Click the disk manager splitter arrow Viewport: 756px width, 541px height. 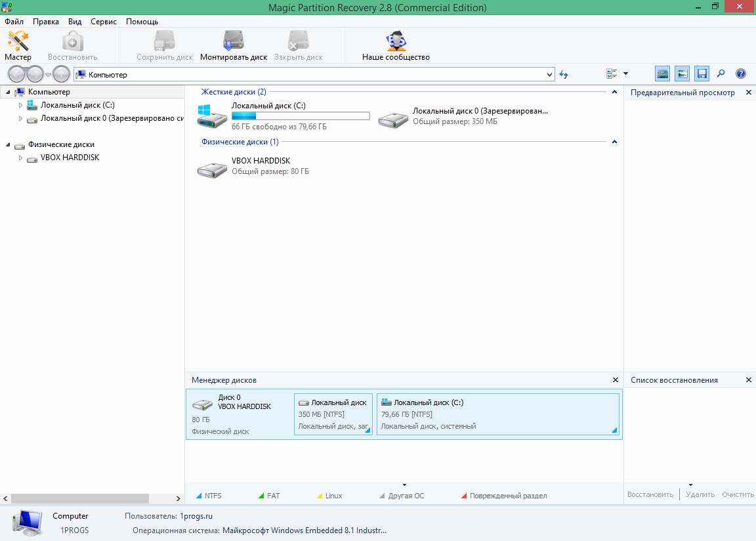404,485
